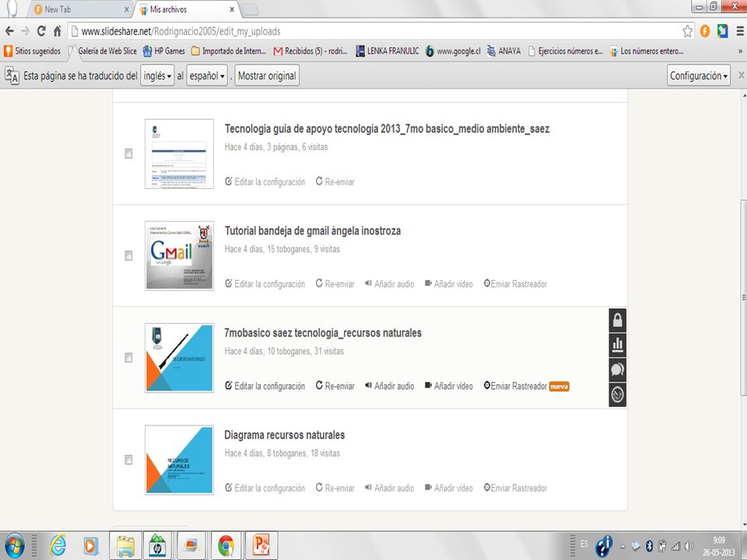
Task: Click Enviar Rastreador for 7mobasico saez
Action: click(515, 386)
